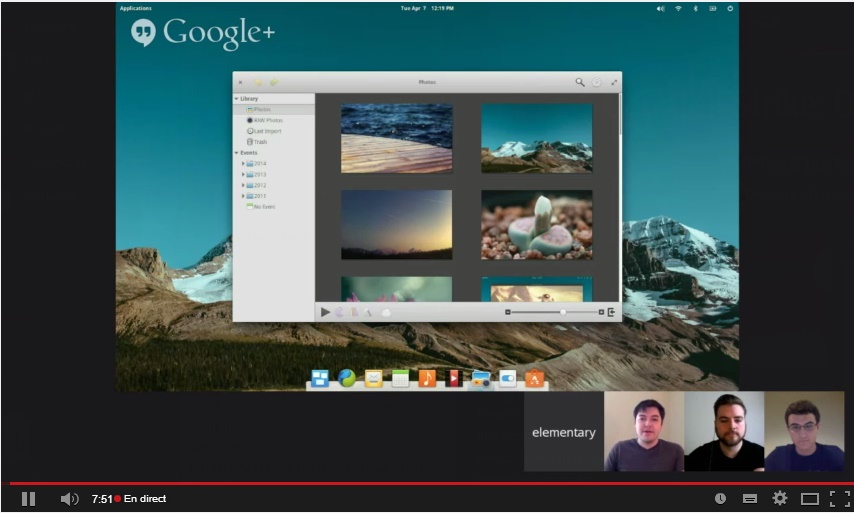854x513 pixels.
Task: Switch YouTube player to theater mode
Action: (x=809, y=498)
